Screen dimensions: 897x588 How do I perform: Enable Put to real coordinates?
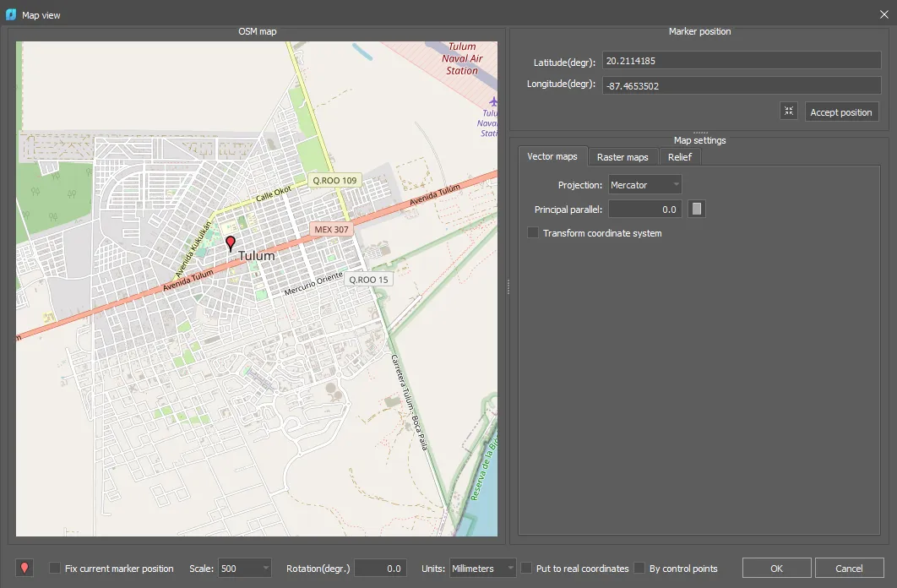[525, 569]
